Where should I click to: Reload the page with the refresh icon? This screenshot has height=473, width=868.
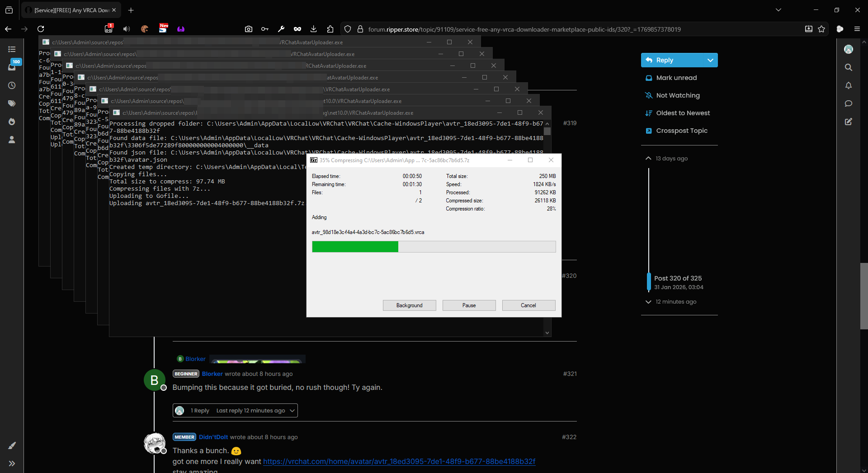[41, 29]
